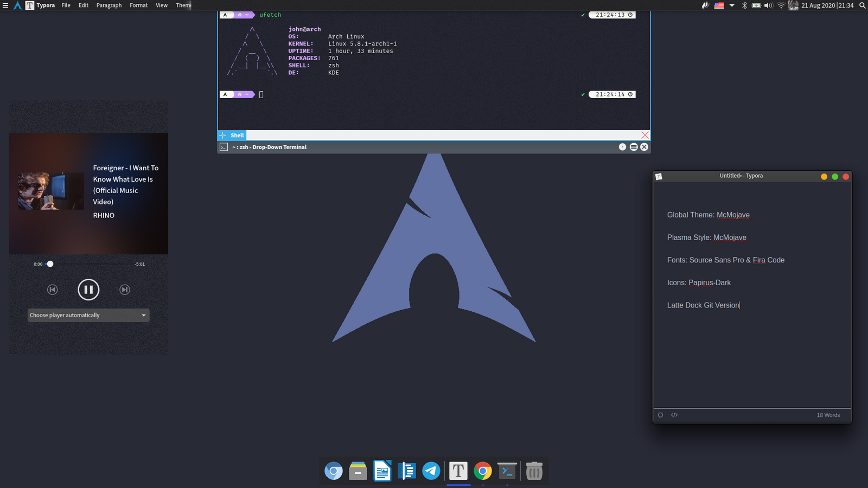Expand the hidden system tray icons arrow

[x=732, y=5]
